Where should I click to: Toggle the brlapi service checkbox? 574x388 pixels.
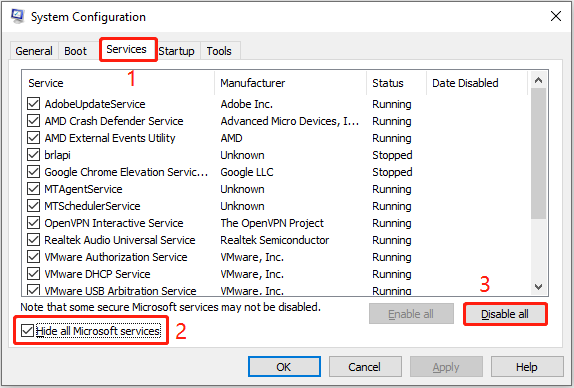pyautogui.click(x=34, y=155)
